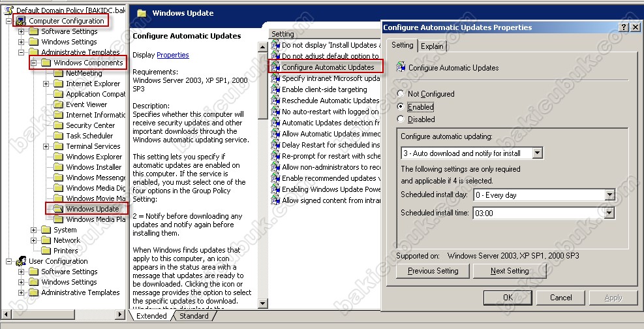The image size is (644, 329).
Task: Switch to the Setting tab in dialog
Action: pos(403,45)
